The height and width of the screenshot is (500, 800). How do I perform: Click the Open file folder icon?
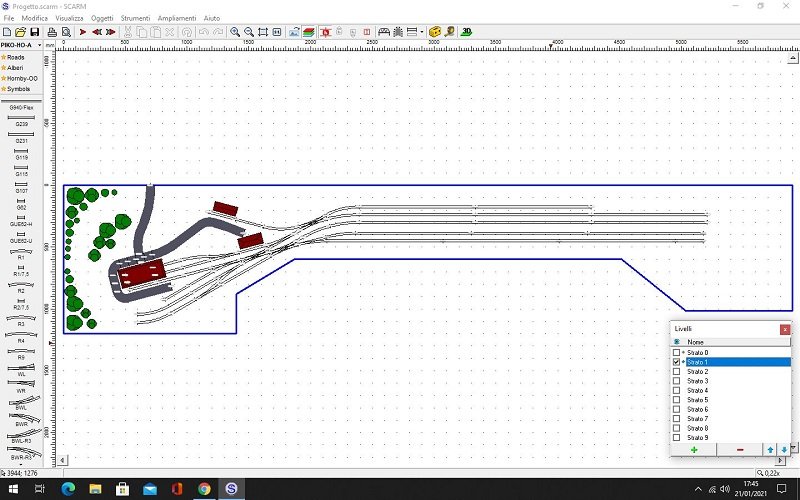[x=21, y=32]
